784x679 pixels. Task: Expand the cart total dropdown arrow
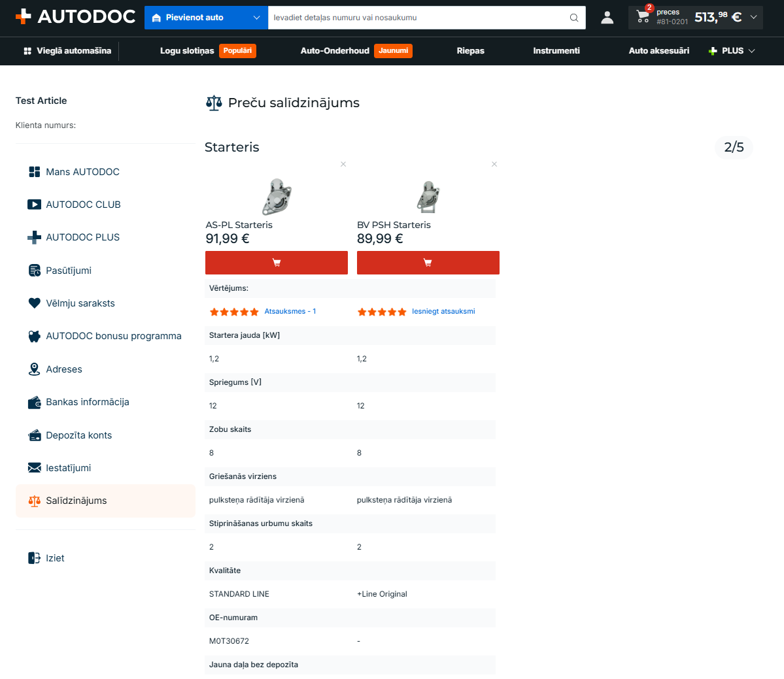(753, 18)
